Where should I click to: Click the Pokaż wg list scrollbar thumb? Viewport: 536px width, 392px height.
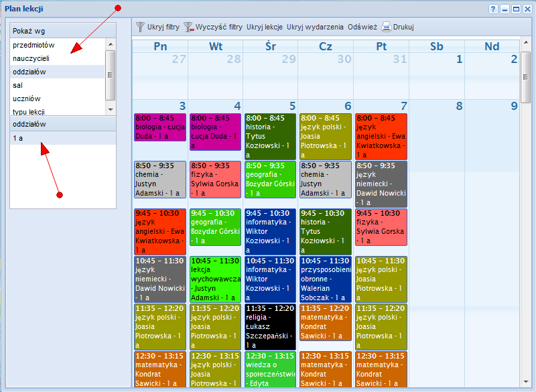pyautogui.click(x=111, y=75)
